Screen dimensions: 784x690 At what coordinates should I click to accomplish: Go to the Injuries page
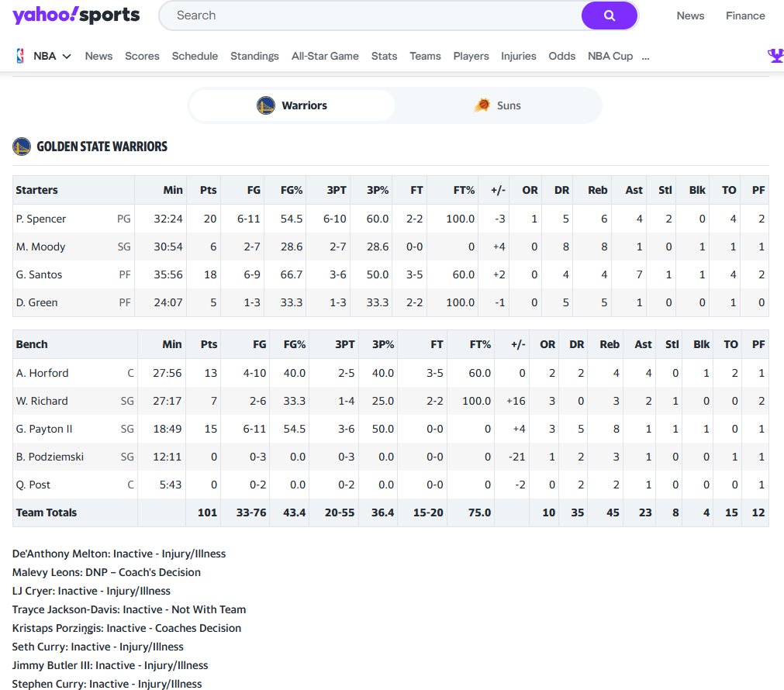click(x=518, y=55)
